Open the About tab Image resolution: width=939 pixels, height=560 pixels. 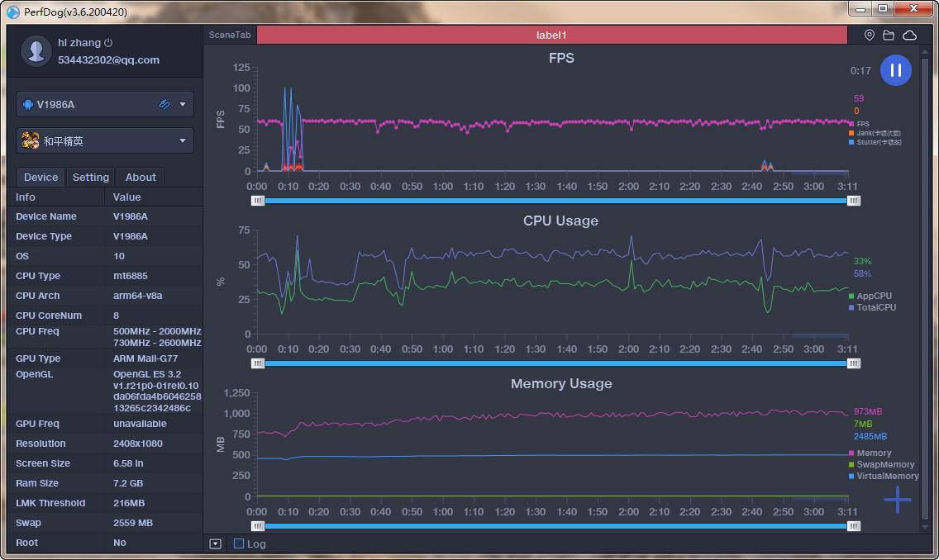point(141,177)
